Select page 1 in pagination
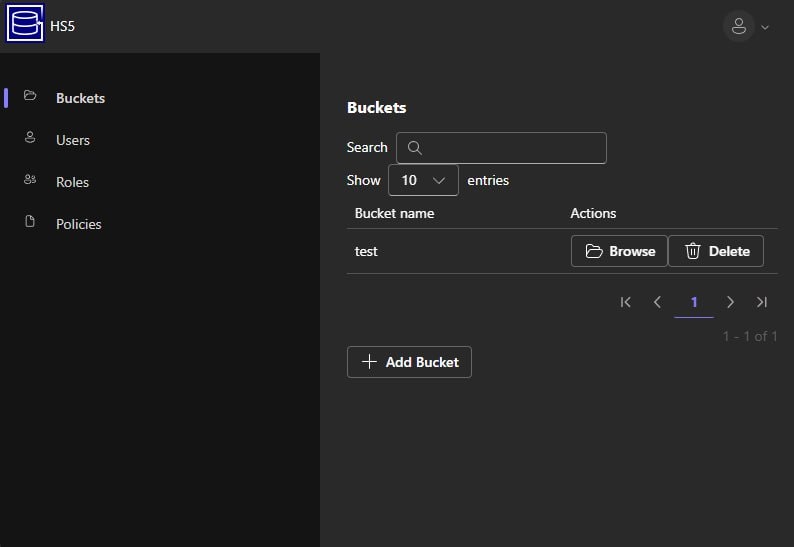The width and height of the screenshot is (794, 547). [694, 302]
